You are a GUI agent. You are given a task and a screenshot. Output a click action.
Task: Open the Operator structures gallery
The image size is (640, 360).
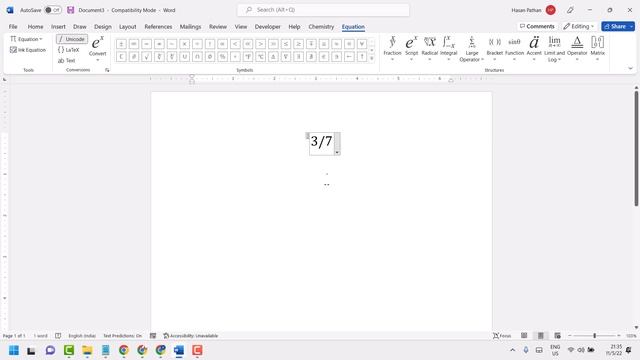pos(577,48)
